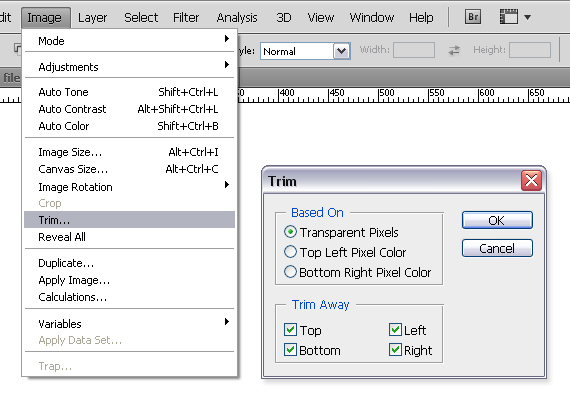Open the Help menu
Image resolution: width=570 pixels, height=397 pixels.
tap(421, 17)
